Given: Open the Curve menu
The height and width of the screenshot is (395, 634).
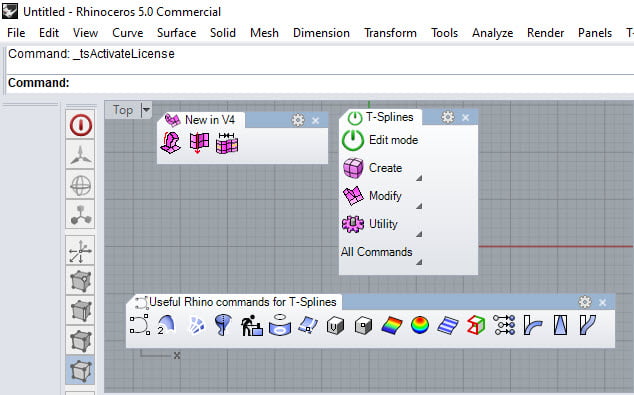Looking at the screenshot, I should [128, 33].
